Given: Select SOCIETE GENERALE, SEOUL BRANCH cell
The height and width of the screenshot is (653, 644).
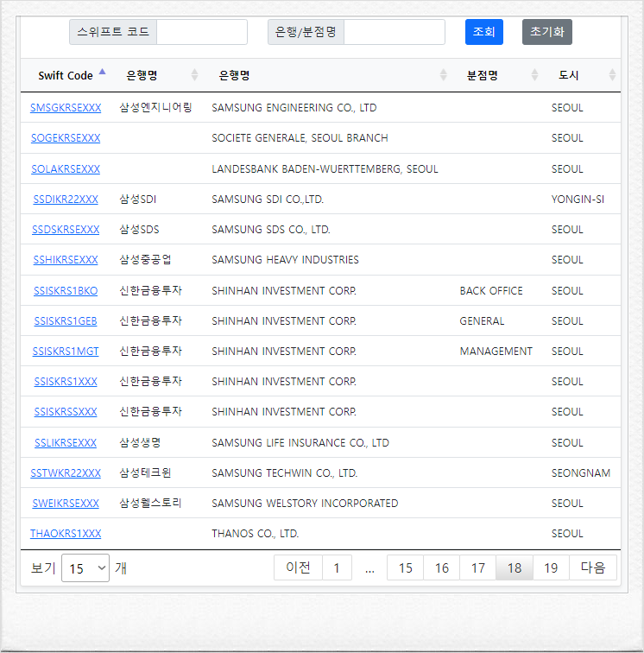Looking at the screenshot, I should (300, 138).
